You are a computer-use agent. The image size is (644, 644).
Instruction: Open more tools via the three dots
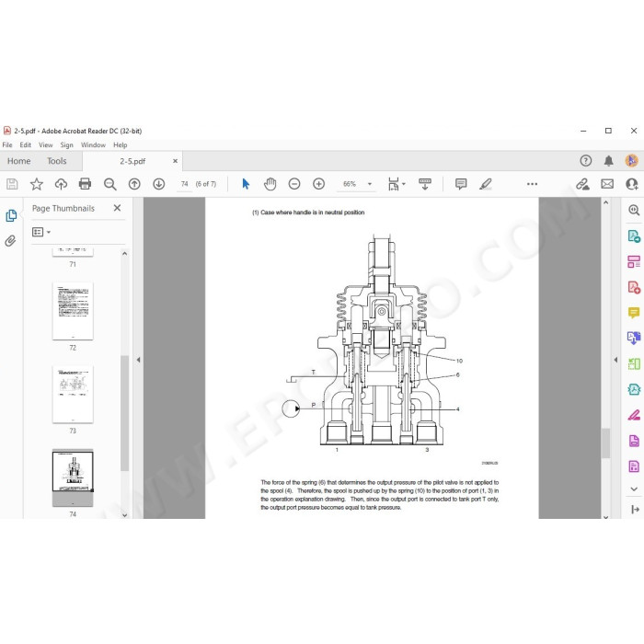pos(532,184)
